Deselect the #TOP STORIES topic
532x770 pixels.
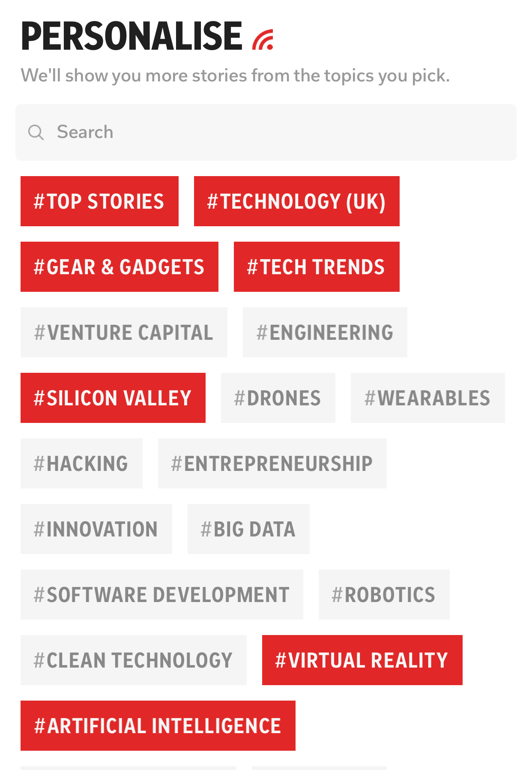coord(99,201)
